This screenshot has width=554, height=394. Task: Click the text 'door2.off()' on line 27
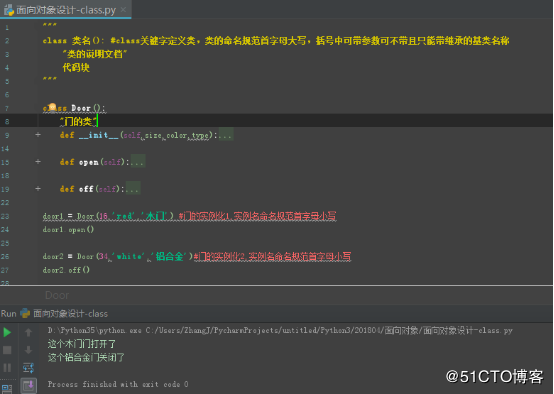(66, 270)
